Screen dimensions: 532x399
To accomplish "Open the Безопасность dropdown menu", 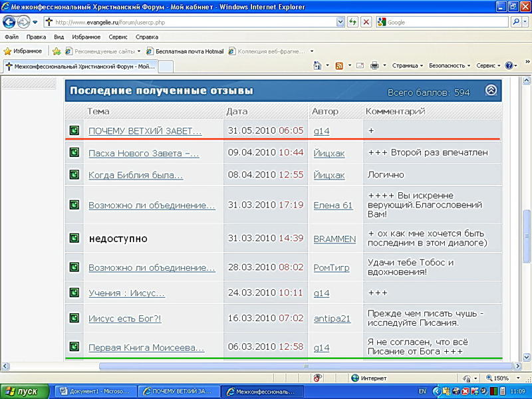I will coord(450,66).
